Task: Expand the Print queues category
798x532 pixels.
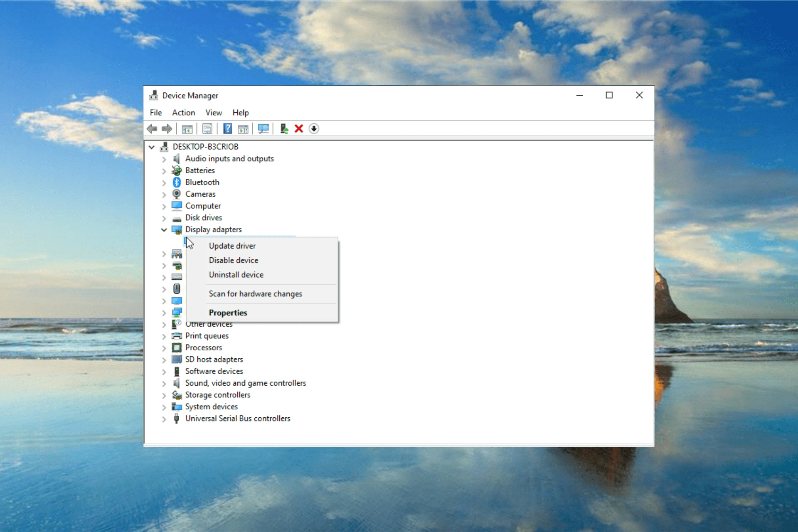Action: (164, 336)
